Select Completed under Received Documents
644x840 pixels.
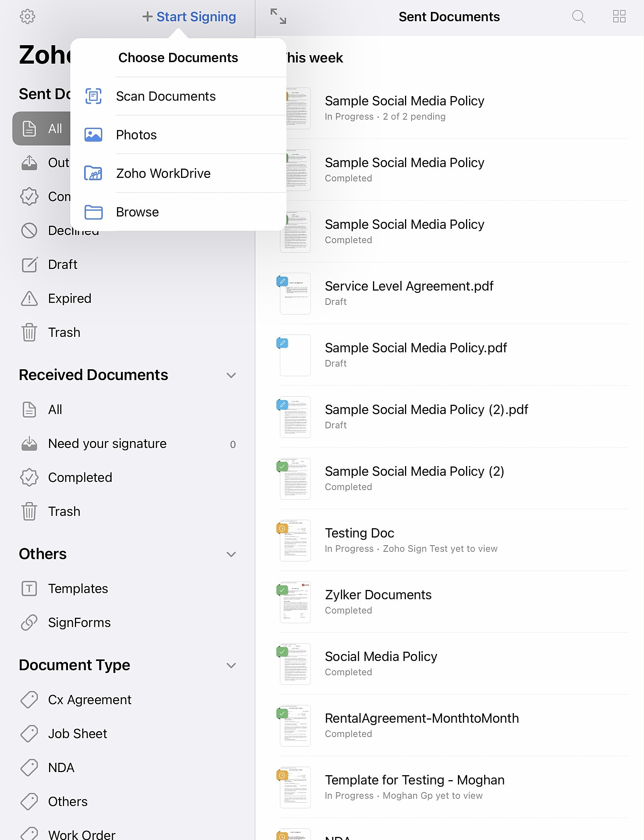pyautogui.click(x=127, y=477)
